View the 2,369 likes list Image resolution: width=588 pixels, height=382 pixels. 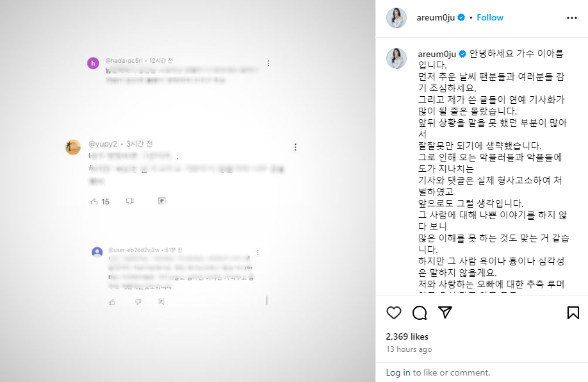click(x=407, y=336)
